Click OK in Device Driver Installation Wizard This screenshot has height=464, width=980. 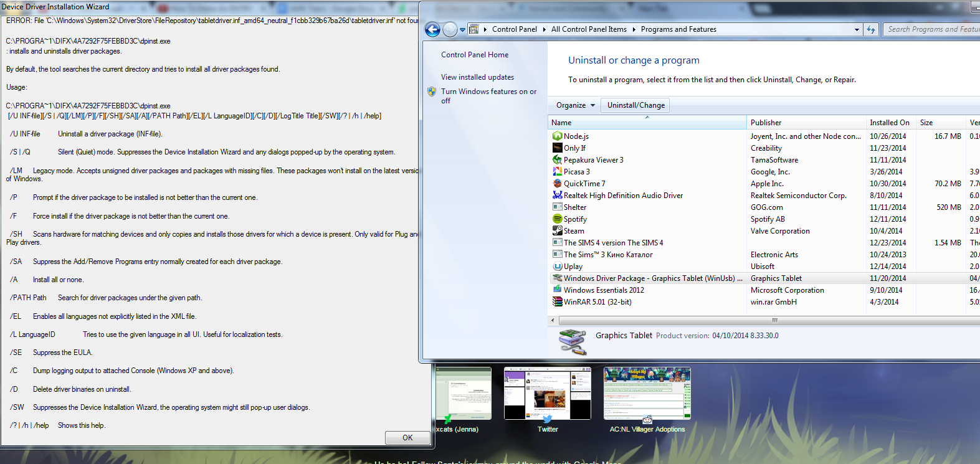(407, 438)
